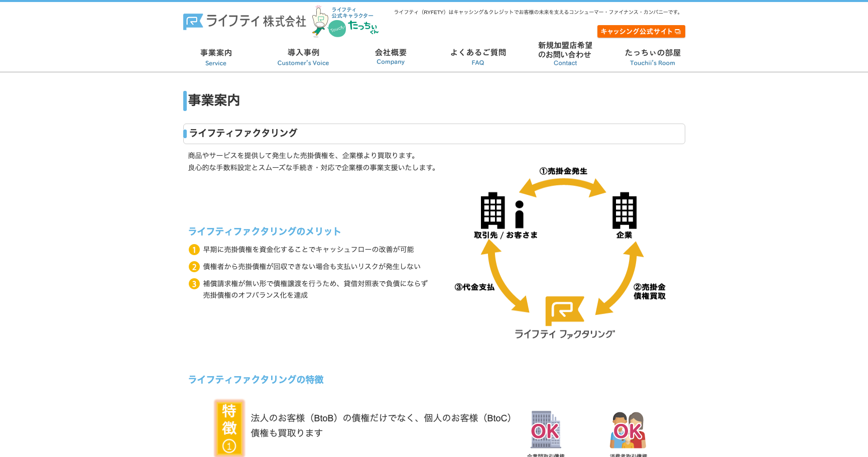Click the たっちぃくん character mascot image
Screen dimensions: 868x457
click(345, 22)
